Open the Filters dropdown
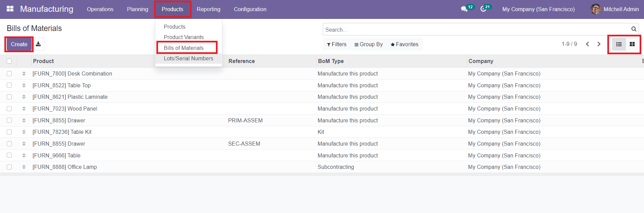 (x=337, y=44)
